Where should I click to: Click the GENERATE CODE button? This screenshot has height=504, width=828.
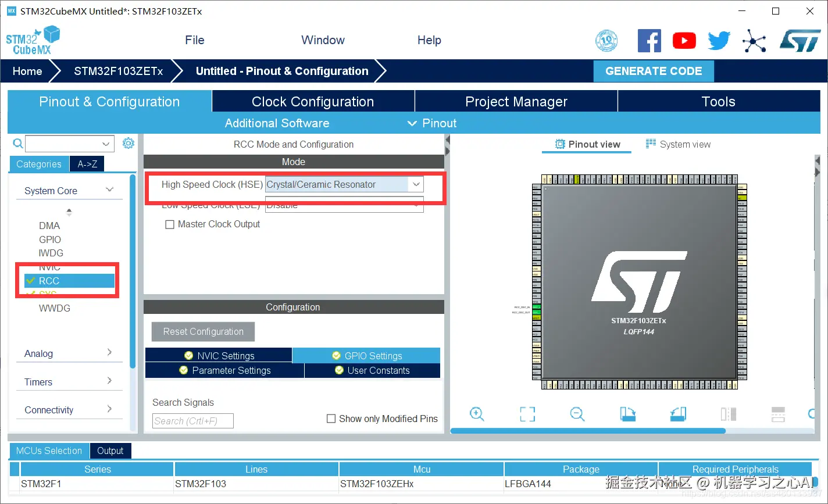pyautogui.click(x=654, y=71)
